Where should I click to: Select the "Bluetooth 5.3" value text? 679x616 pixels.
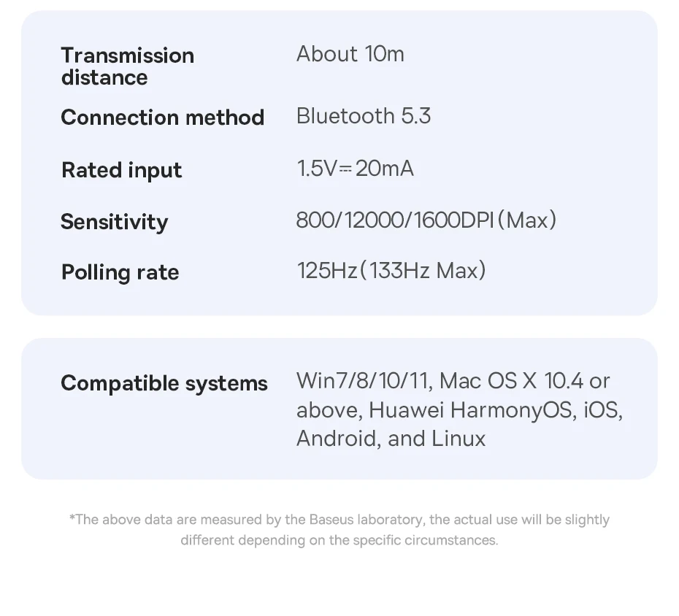(363, 116)
